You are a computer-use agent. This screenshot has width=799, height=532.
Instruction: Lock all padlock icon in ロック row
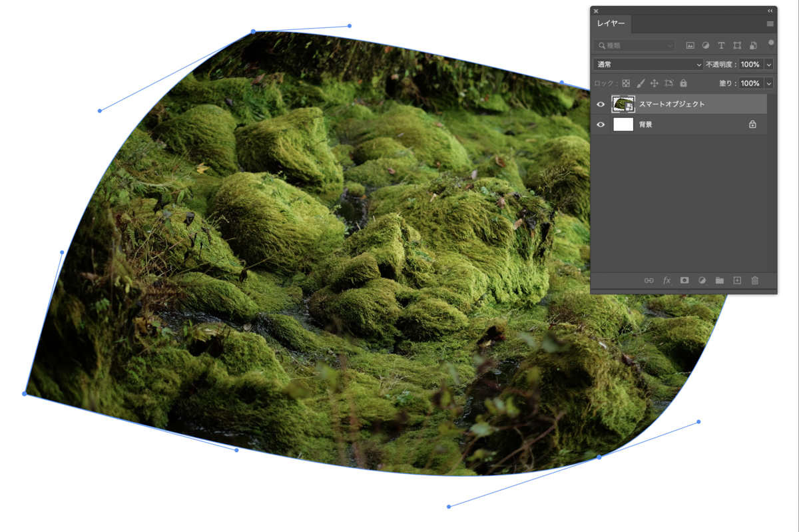coord(683,83)
